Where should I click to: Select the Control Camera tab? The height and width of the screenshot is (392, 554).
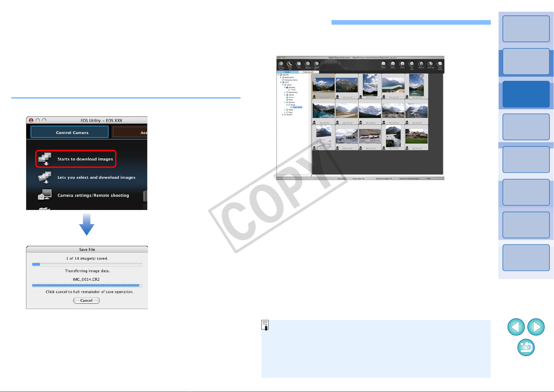click(69, 132)
